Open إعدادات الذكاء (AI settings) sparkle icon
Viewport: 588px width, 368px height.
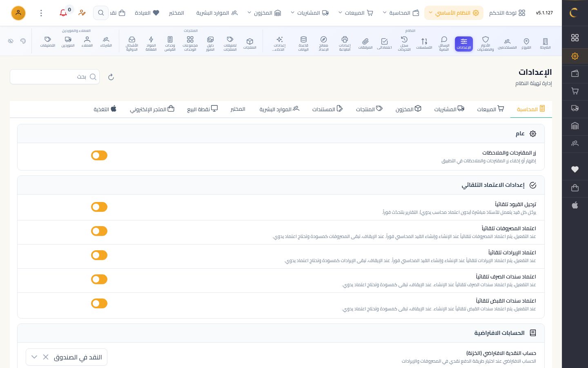pos(280,44)
